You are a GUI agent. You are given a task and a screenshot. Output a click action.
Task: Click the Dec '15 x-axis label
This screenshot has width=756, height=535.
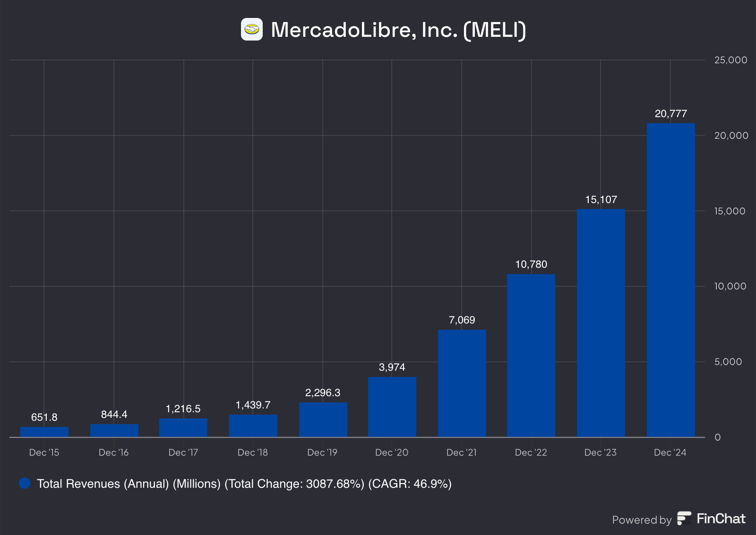pyautogui.click(x=44, y=452)
